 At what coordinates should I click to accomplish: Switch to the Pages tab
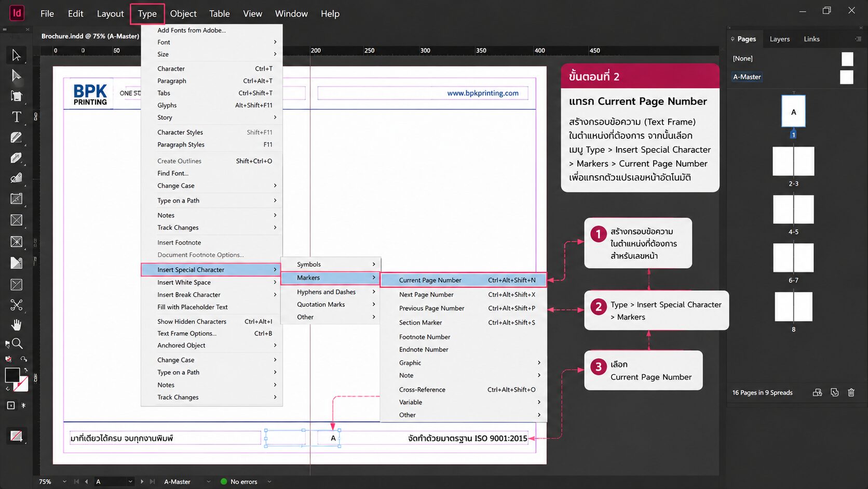(x=747, y=39)
